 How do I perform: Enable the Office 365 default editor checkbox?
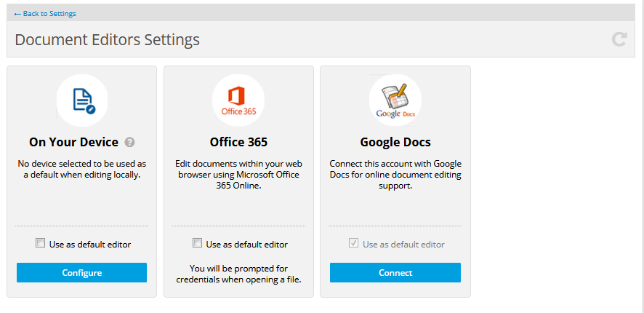click(x=198, y=244)
